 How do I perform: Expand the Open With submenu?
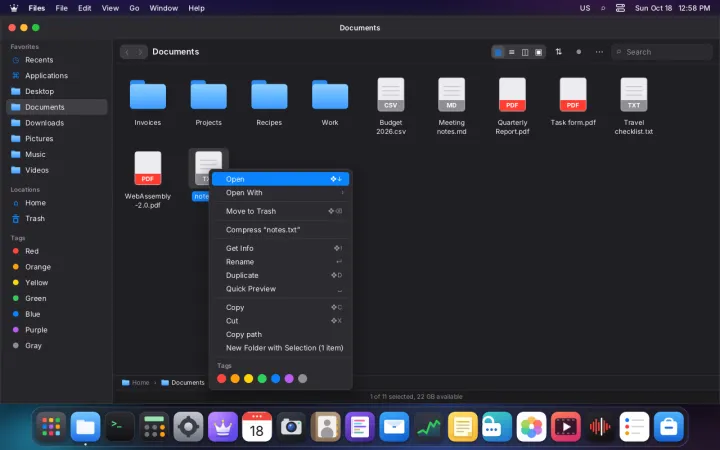[281, 193]
